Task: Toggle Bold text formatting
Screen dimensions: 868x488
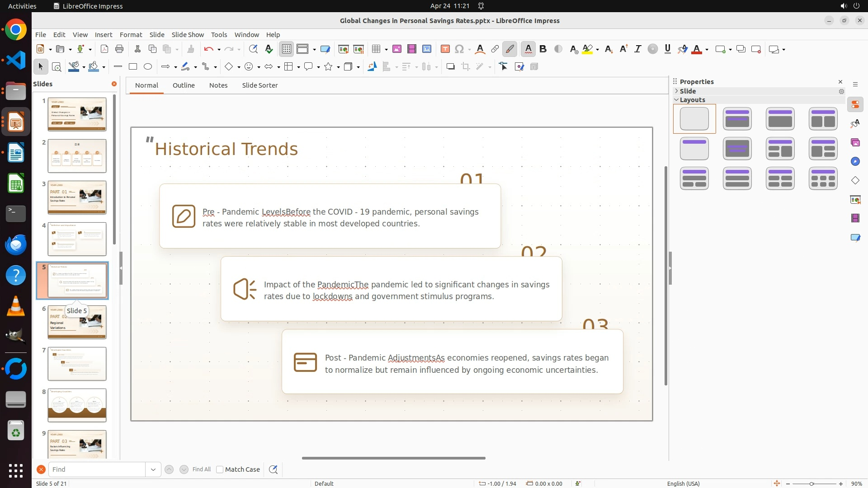Action: 543,49
